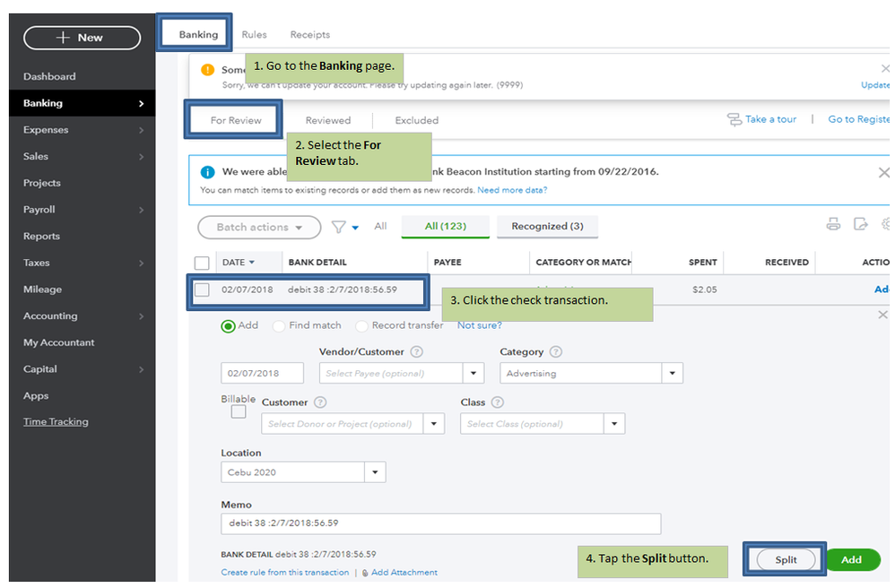Choose the Record transfer radio option

[362, 326]
